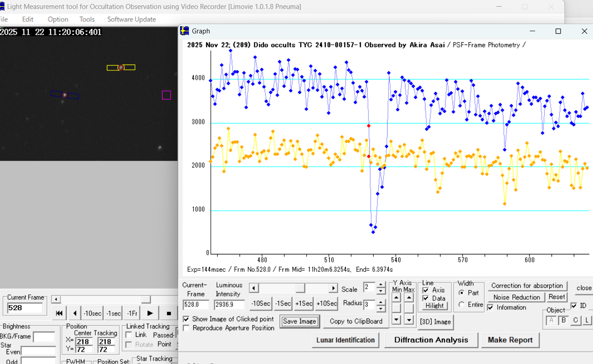Uncheck Show Image of Clicked point
This screenshot has width=593, height=364.
(186, 319)
